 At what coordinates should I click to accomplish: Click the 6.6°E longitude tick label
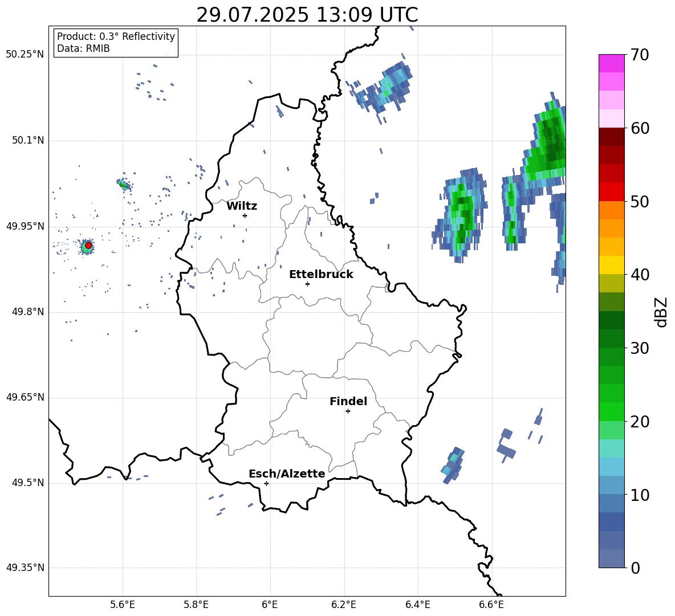pyautogui.click(x=491, y=605)
